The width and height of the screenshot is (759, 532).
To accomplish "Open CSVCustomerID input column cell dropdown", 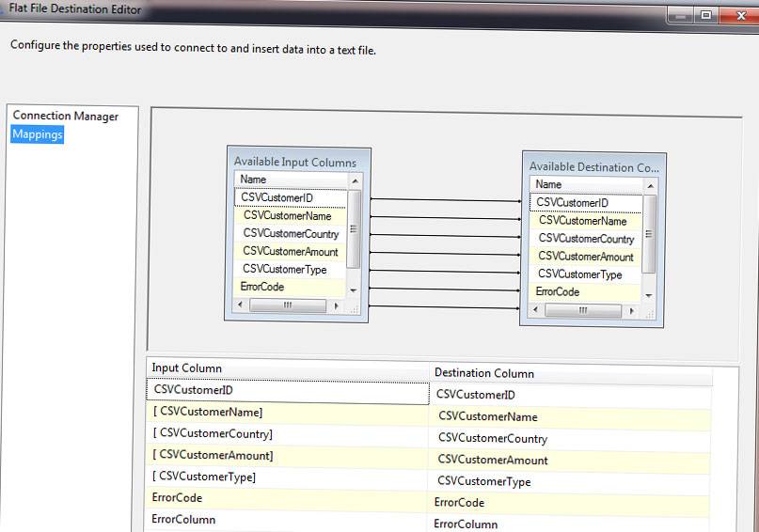I will tap(288, 391).
